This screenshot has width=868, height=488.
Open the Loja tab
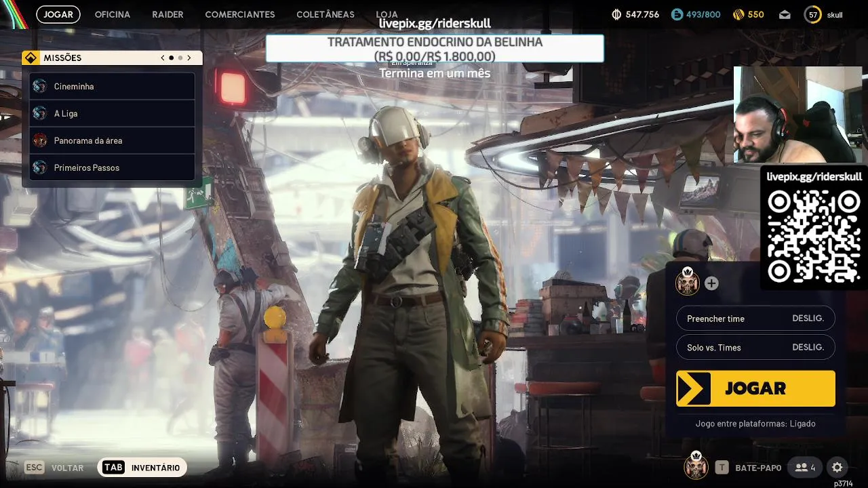pos(387,14)
